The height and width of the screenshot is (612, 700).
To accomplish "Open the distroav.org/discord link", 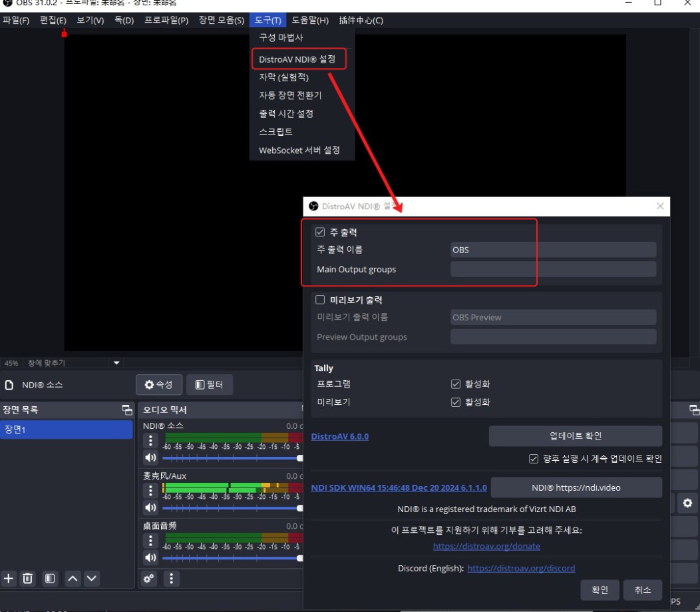I will point(521,568).
